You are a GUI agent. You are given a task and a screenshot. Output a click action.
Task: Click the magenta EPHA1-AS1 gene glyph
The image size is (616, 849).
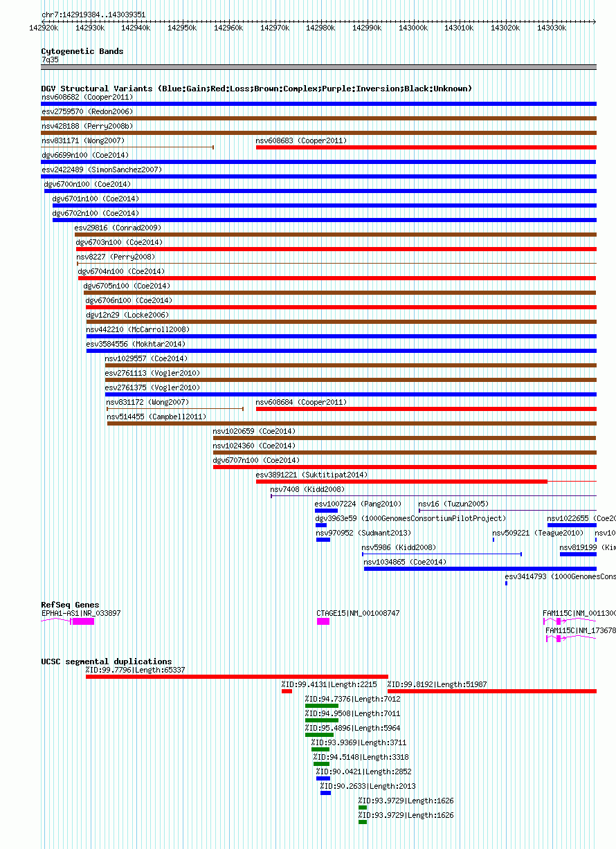[82, 621]
